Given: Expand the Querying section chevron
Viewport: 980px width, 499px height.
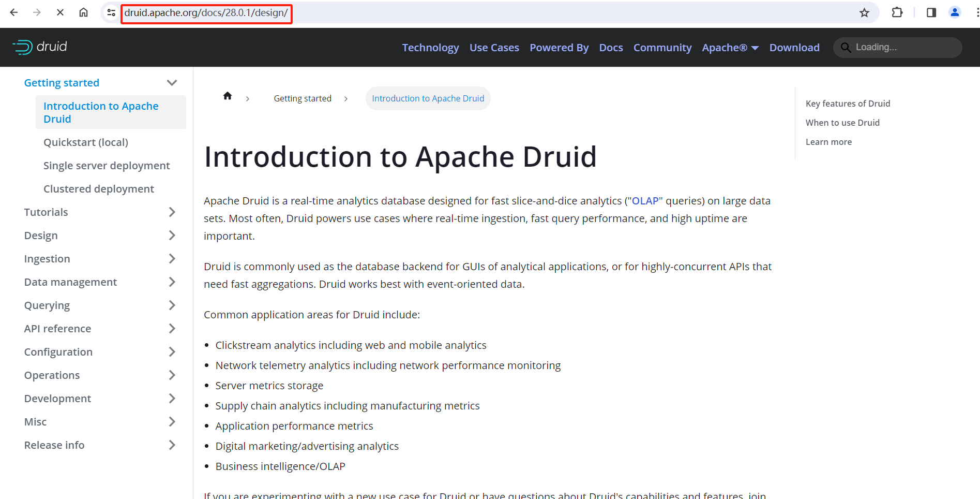Looking at the screenshot, I should (x=172, y=305).
